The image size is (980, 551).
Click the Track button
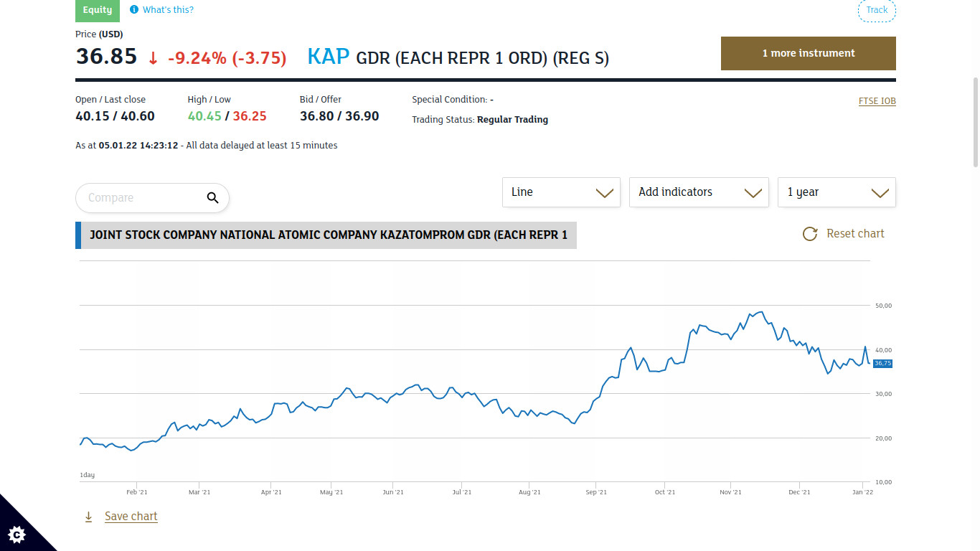click(x=877, y=10)
